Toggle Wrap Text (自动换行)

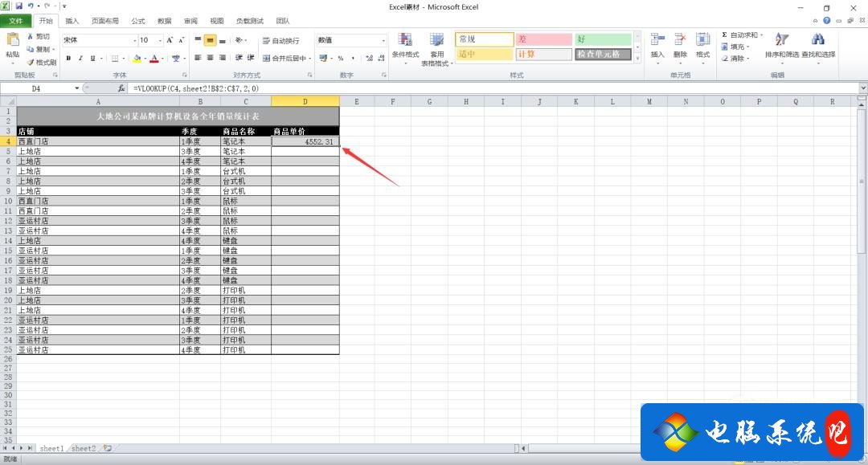click(281, 41)
